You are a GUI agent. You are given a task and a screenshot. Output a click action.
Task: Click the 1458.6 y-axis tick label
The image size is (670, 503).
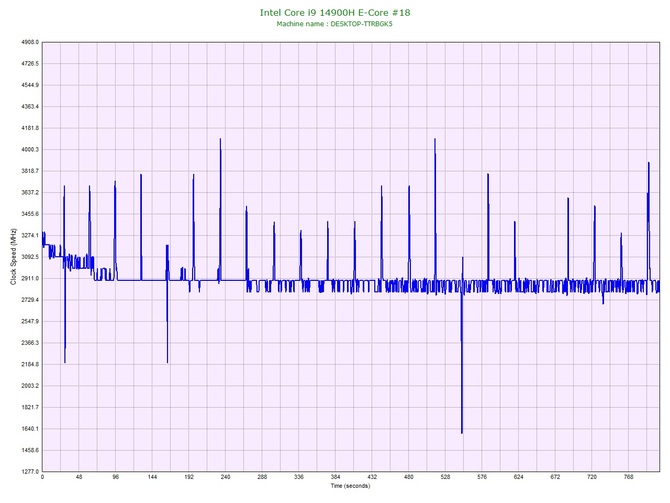30,450
